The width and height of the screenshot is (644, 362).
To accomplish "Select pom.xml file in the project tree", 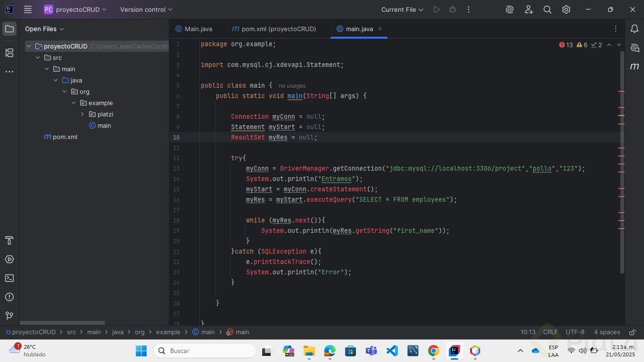I will (x=65, y=137).
